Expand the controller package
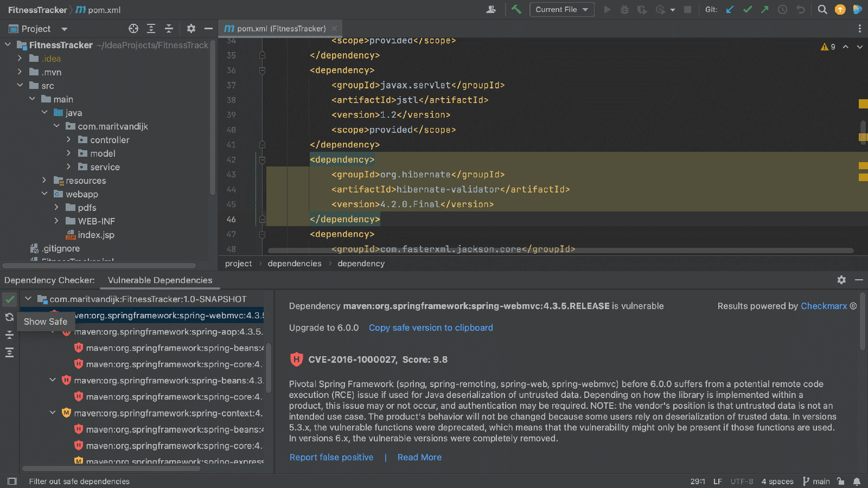Screen dimensions: 868x488 69,139
